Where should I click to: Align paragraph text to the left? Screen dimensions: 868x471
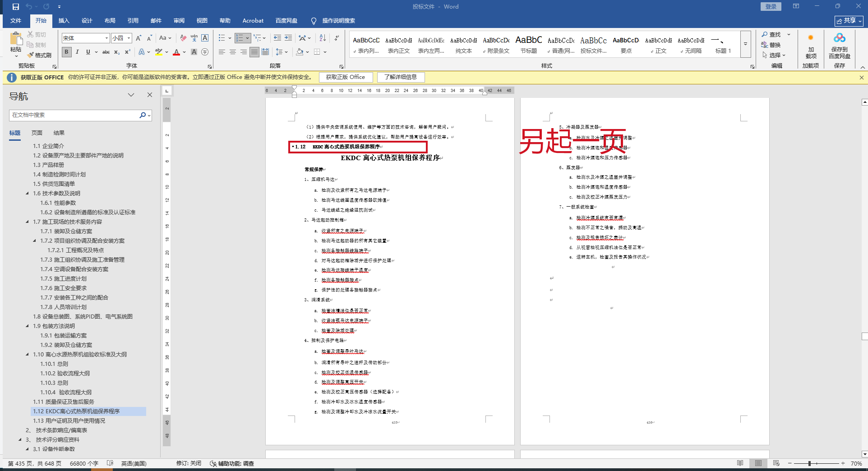[222, 52]
